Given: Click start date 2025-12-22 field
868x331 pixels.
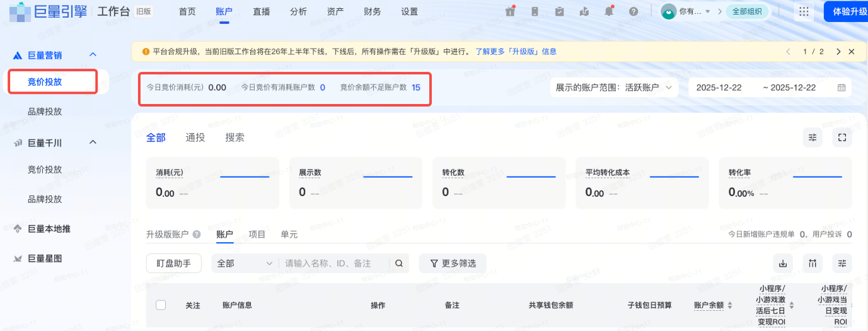Looking at the screenshot, I should point(719,88).
